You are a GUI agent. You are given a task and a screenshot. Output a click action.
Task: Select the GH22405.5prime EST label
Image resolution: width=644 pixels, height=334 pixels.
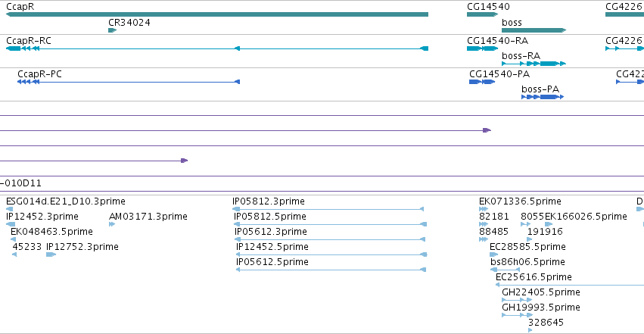[x=541, y=292]
